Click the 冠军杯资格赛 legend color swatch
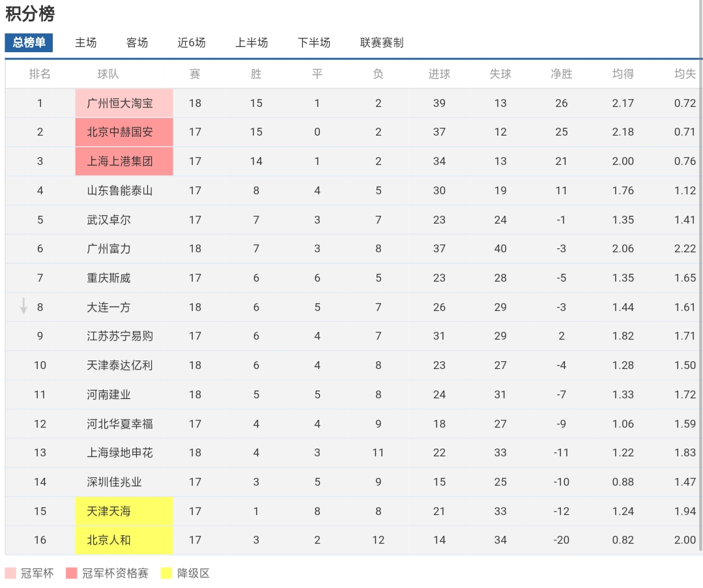The image size is (703, 588). pyautogui.click(x=72, y=573)
